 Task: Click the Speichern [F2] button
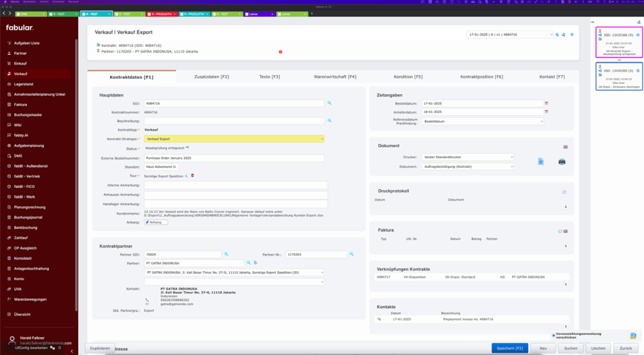(509, 348)
